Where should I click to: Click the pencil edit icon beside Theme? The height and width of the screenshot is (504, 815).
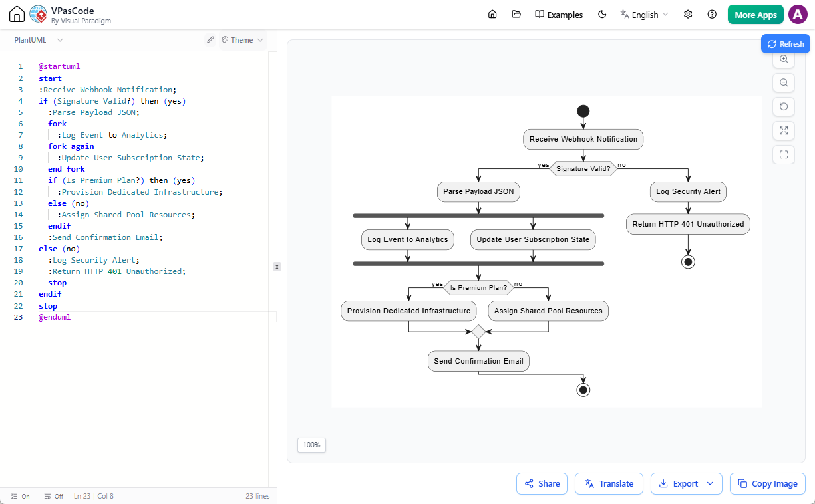click(x=210, y=40)
